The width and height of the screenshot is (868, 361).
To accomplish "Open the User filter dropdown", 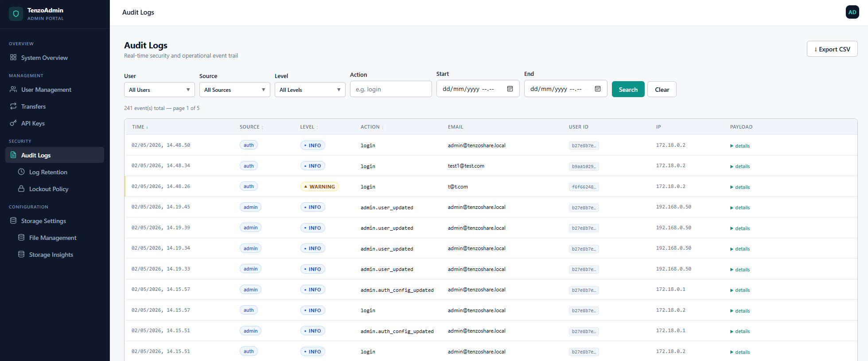I will 160,90.
